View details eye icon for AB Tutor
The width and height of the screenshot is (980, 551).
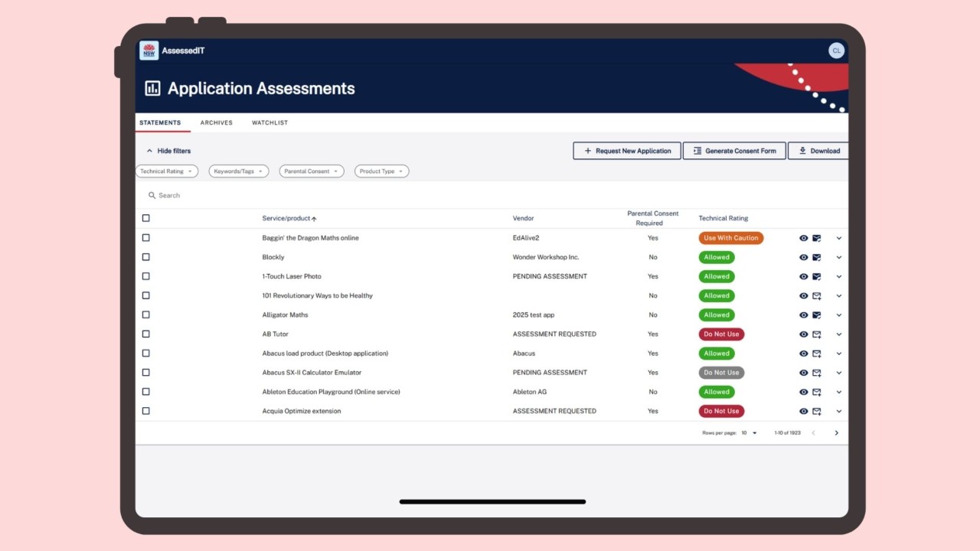point(803,334)
